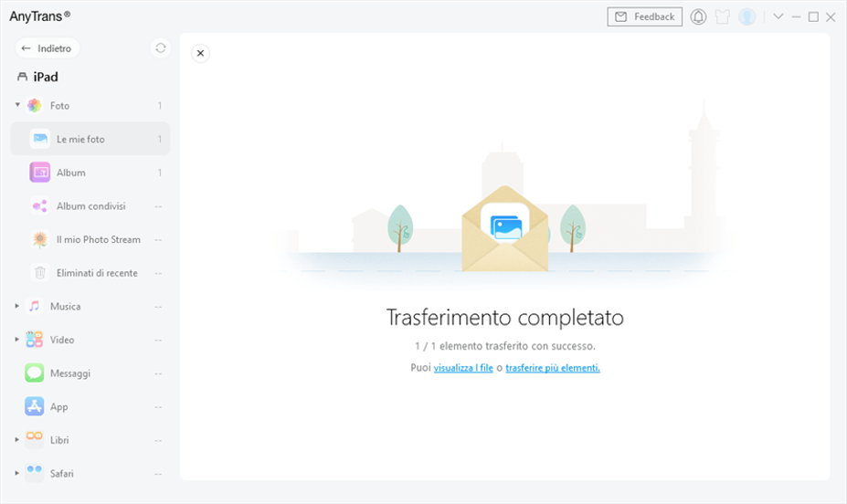Expand the Libri category arrow
Viewport: 847px width, 504px height.
pyautogui.click(x=17, y=440)
